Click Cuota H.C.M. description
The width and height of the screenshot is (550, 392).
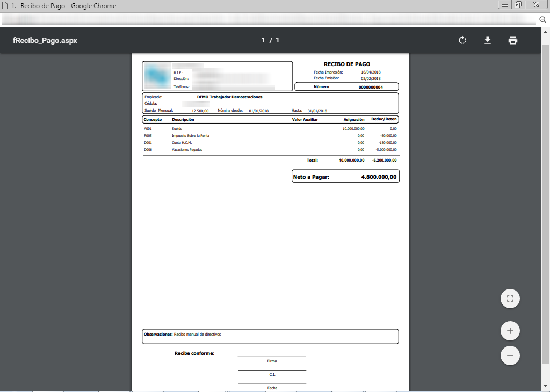pos(182,143)
